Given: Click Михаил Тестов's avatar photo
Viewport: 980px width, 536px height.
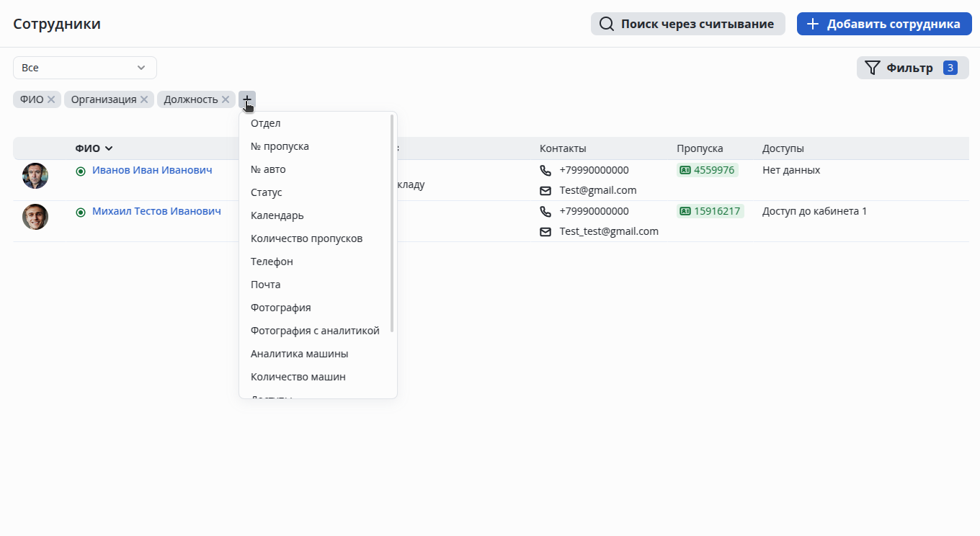Looking at the screenshot, I should pos(35,217).
